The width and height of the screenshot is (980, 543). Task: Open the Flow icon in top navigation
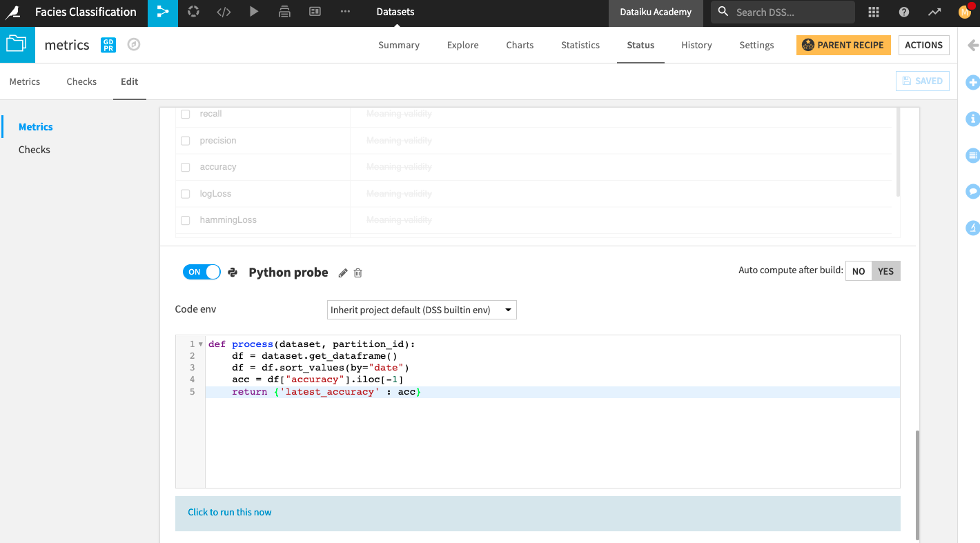163,12
